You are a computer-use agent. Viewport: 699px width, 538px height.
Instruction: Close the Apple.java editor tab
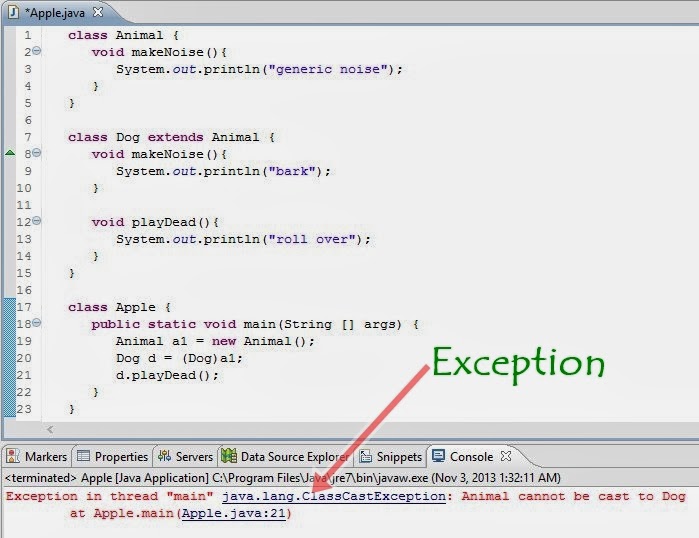coord(98,12)
